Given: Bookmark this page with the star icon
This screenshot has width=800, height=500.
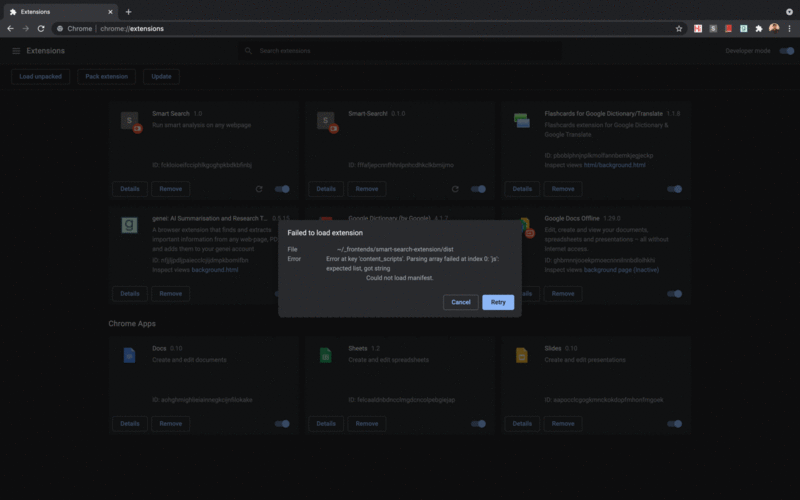Looking at the screenshot, I should [x=679, y=29].
